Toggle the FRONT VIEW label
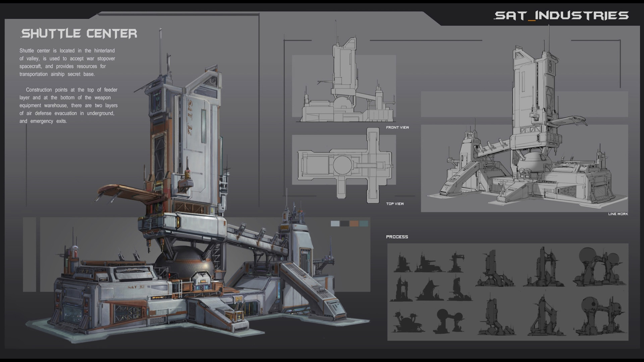Image resolution: width=644 pixels, height=362 pixels. (398, 127)
